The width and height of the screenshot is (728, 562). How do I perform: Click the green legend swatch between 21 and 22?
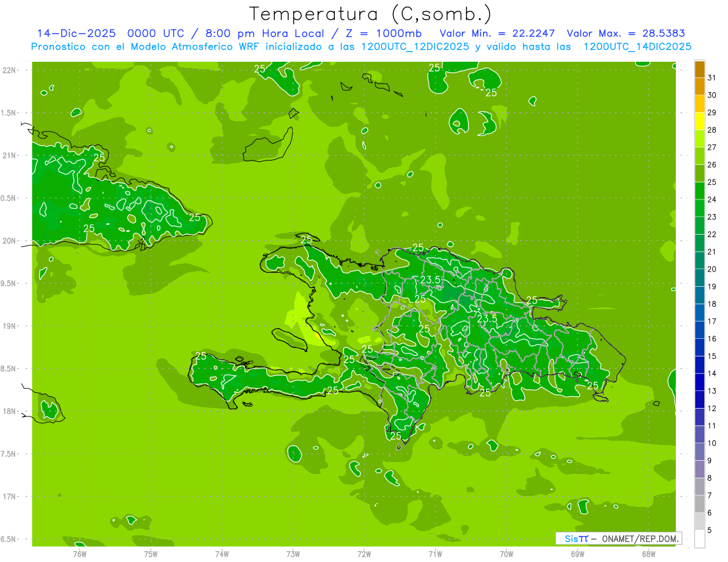click(x=699, y=243)
